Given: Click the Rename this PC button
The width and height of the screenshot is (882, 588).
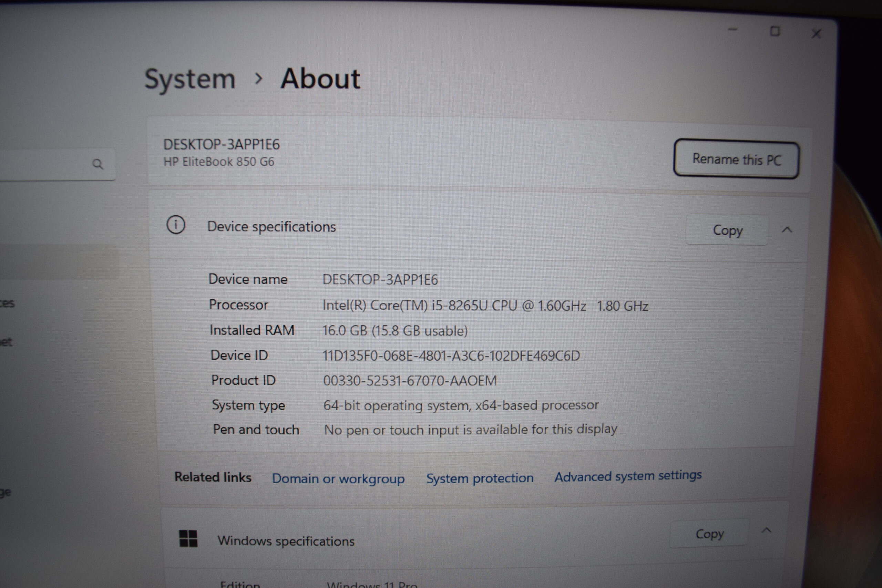Looking at the screenshot, I should click(737, 159).
